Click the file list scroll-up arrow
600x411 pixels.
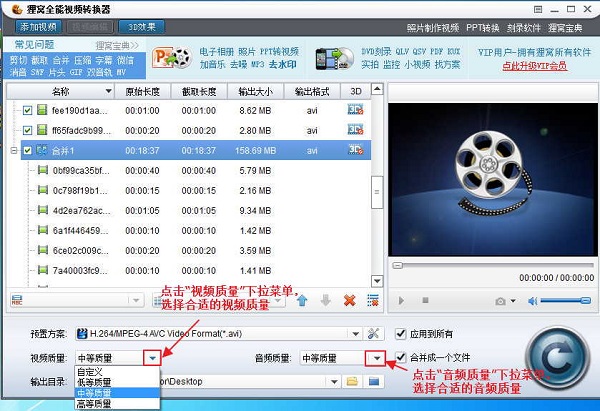click(x=377, y=89)
